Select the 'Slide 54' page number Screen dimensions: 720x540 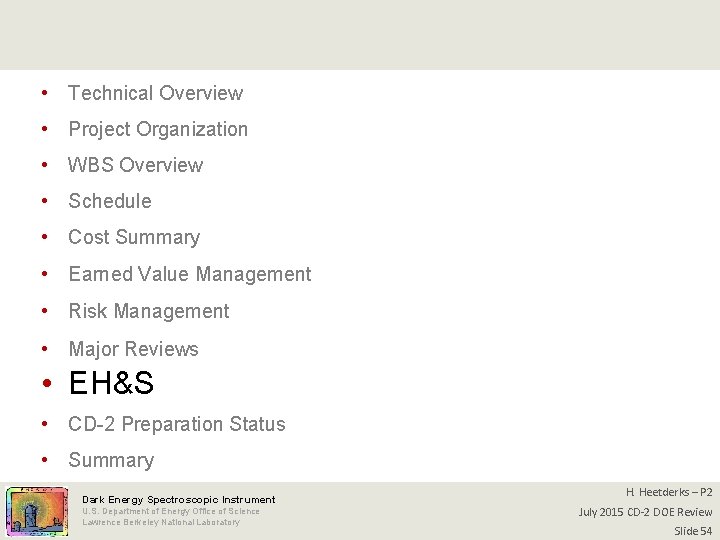693,531
